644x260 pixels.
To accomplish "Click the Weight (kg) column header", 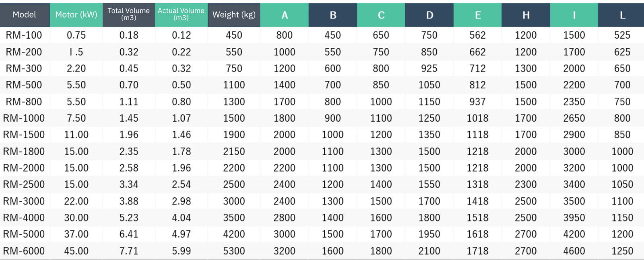I will click(x=234, y=15).
